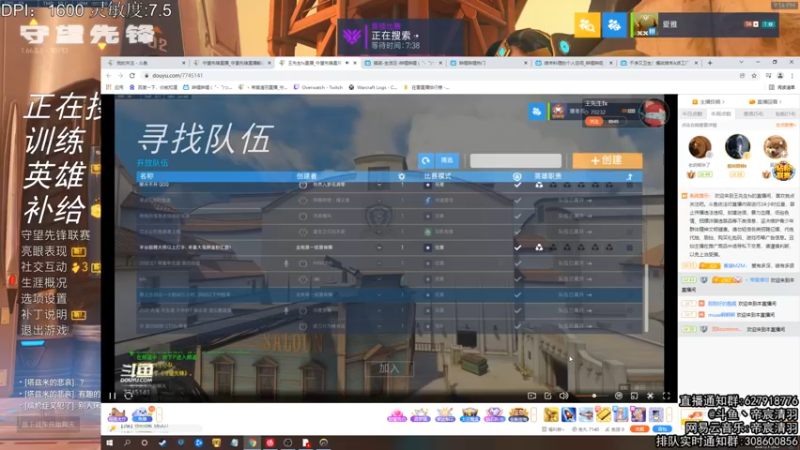This screenshot has height=450, width=800.
Task: Sort teams by 创建者 column header
Action: (x=307, y=176)
